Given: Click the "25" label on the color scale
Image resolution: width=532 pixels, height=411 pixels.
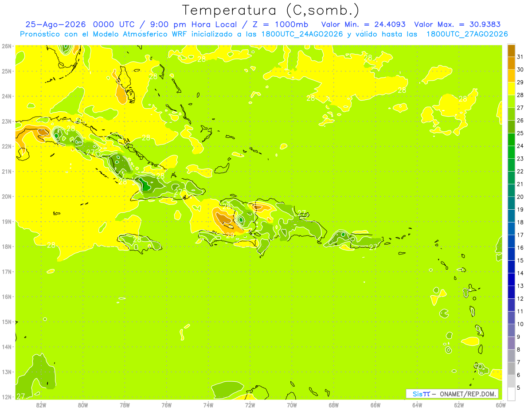Looking at the screenshot, I should (x=520, y=133).
